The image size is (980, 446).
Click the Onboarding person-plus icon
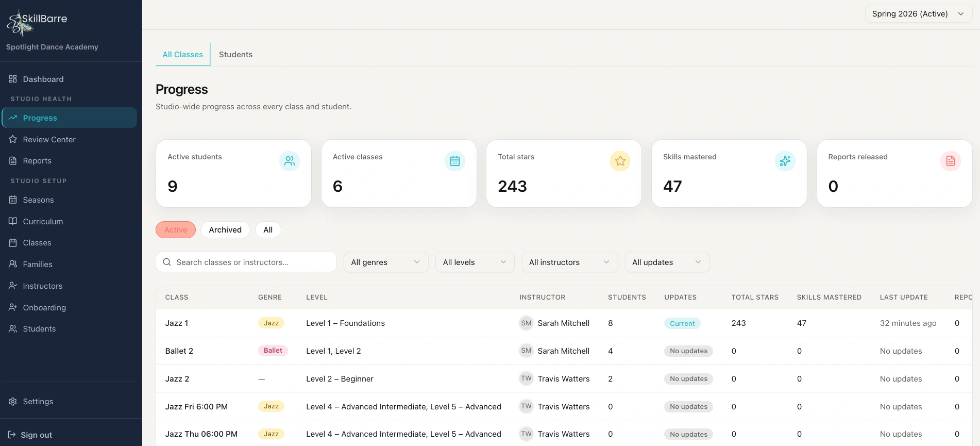(13, 307)
